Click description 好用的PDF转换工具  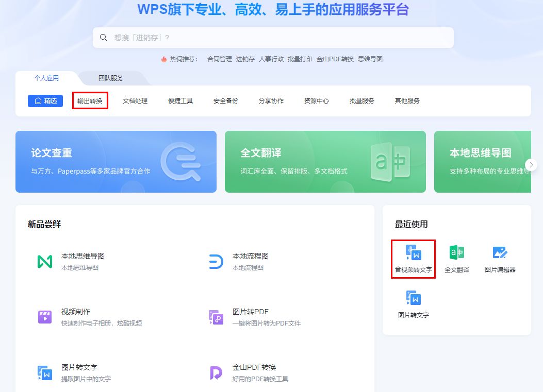pos(260,379)
